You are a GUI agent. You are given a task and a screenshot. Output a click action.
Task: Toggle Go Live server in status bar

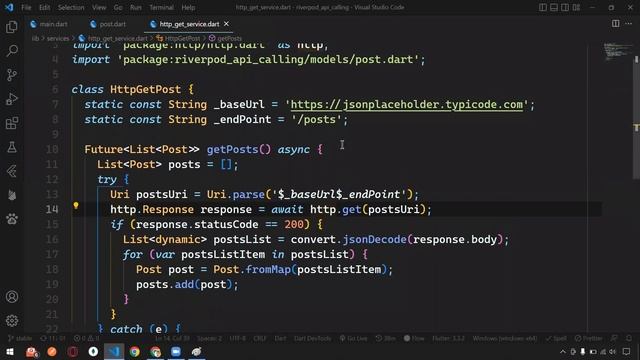point(353,338)
